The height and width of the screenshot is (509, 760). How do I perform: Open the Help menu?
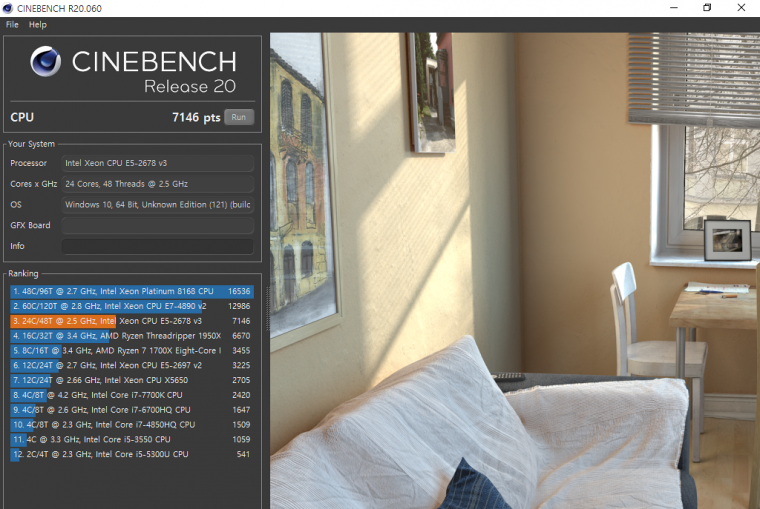(37, 25)
